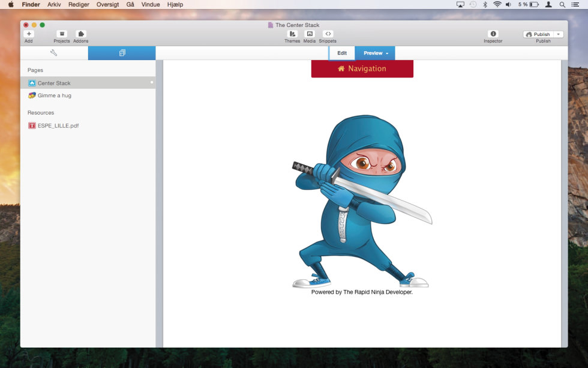588x368 pixels.
Task: Open the Snippets code icon
Action: 328,34
